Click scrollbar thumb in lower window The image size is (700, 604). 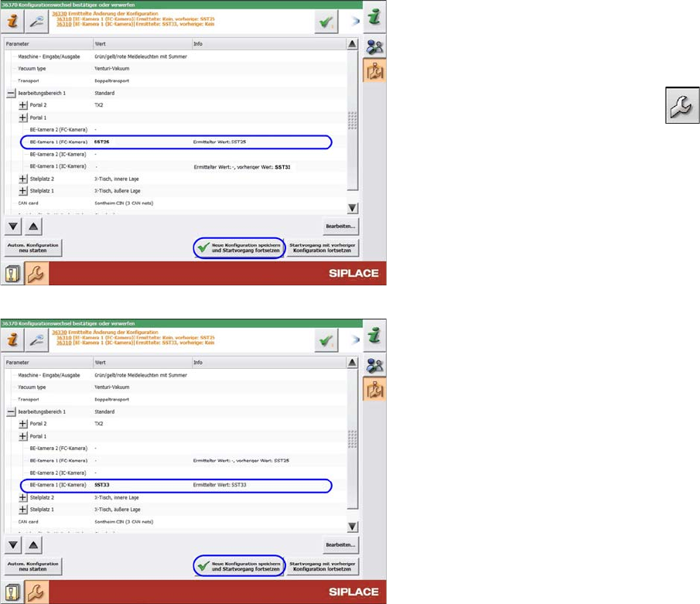click(352, 438)
